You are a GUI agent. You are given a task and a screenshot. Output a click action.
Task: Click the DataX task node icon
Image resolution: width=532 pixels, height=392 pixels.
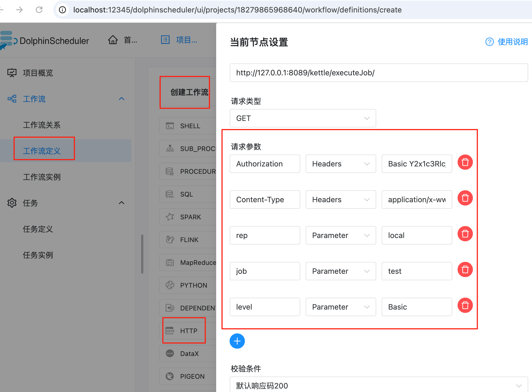(170, 354)
